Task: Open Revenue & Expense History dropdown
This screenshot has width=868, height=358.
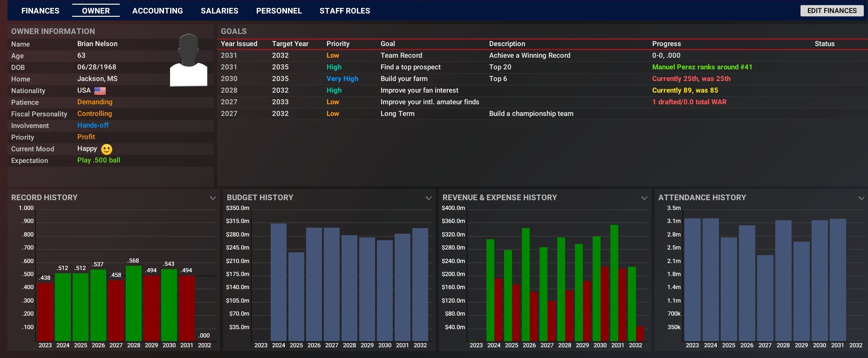Action: click(x=644, y=198)
